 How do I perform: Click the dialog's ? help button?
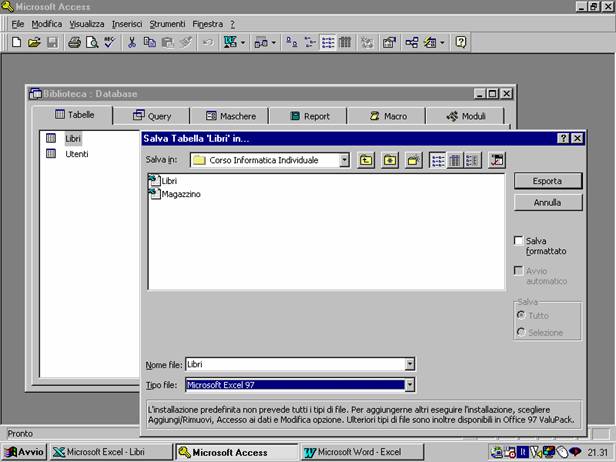coord(563,138)
